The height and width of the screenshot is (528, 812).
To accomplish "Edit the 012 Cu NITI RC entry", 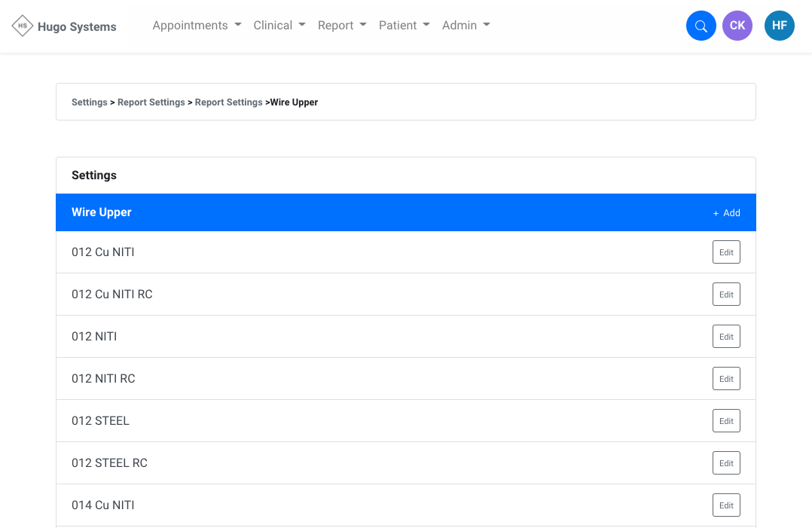I will (726, 295).
